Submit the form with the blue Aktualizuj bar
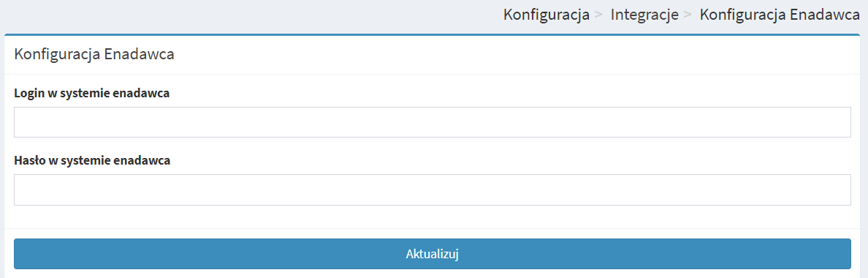The height and width of the screenshot is (278, 868). (433, 254)
